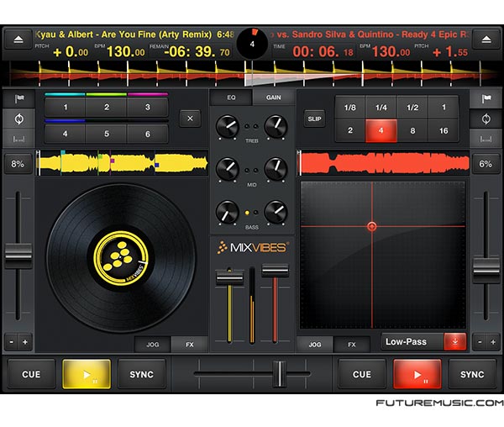Toggle the active 4 beat loop
The width and height of the screenshot is (504, 427).
(381, 130)
